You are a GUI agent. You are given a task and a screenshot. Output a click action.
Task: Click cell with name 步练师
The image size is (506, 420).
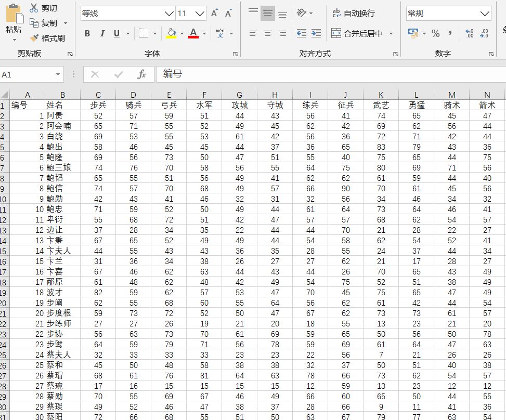pos(62,323)
